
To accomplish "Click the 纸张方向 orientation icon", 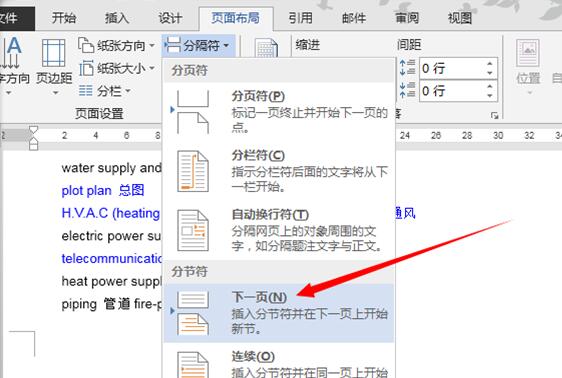I will pyautogui.click(x=86, y=45).
